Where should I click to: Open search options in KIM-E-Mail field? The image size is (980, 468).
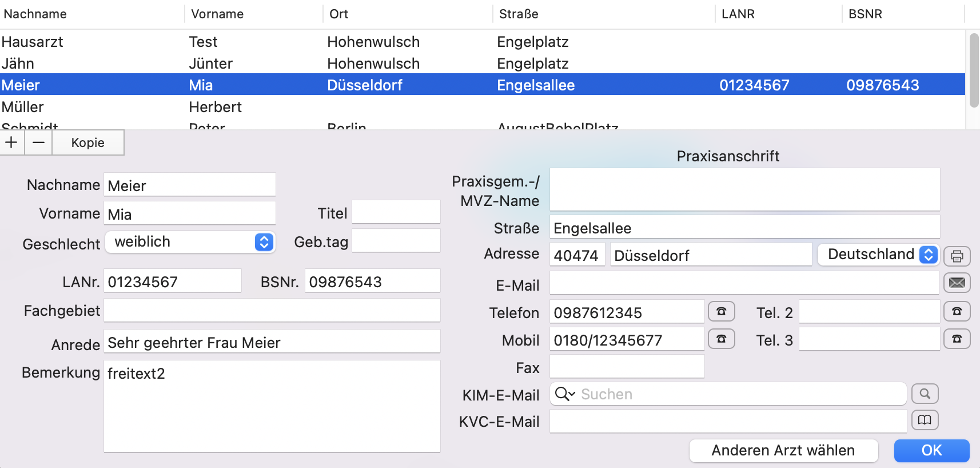565,394
